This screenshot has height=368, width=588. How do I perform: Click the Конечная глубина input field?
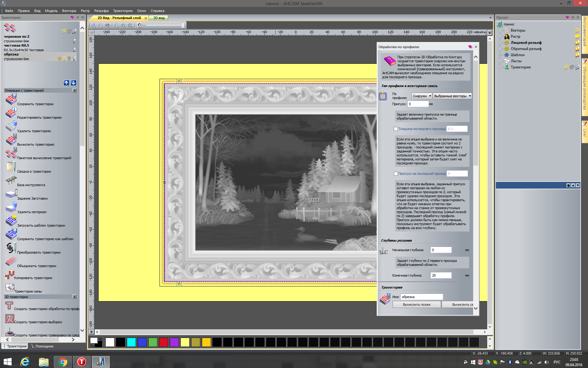pos(440,275)
